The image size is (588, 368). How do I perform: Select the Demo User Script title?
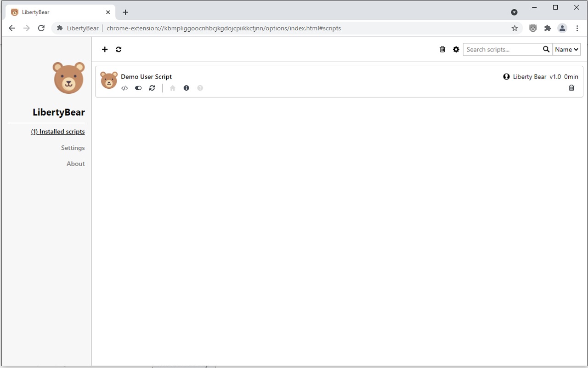(147, 77)
